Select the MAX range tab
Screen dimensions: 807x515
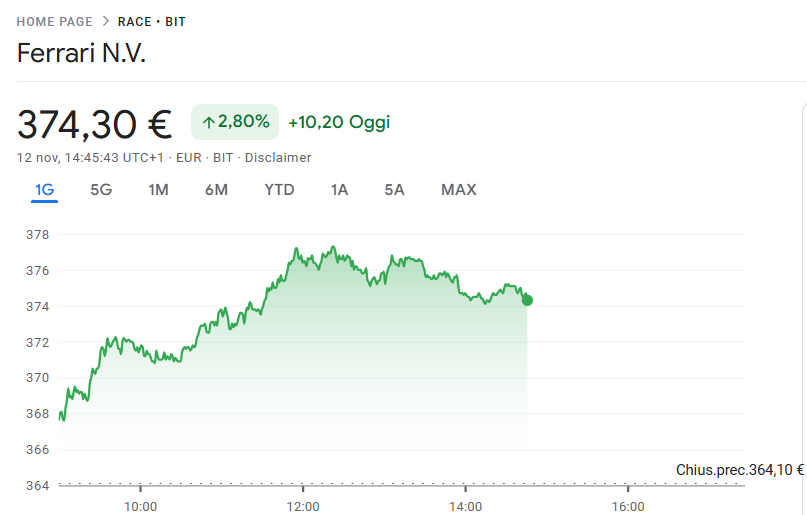click(x=458, y=190)
